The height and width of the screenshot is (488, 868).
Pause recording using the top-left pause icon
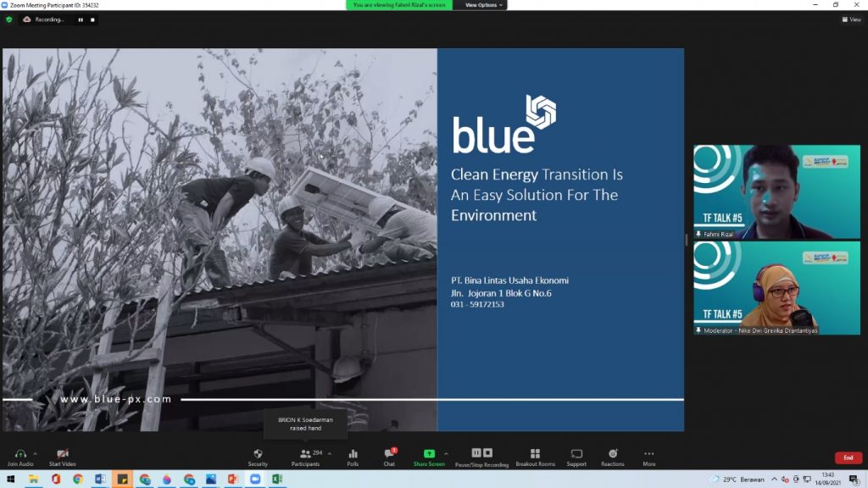pyautogui.click(x=81, y=20)
